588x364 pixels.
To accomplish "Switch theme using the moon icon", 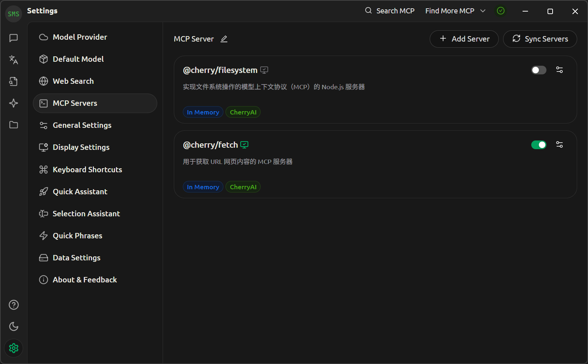I will pos(14,326).
